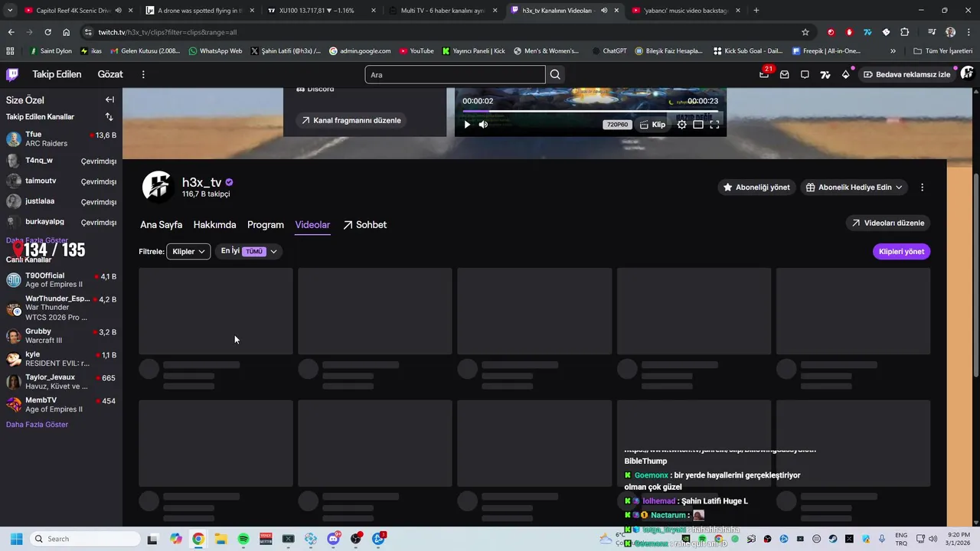Open Takip Edilen in top nav
Screen dimensions: 980x551
57,74
